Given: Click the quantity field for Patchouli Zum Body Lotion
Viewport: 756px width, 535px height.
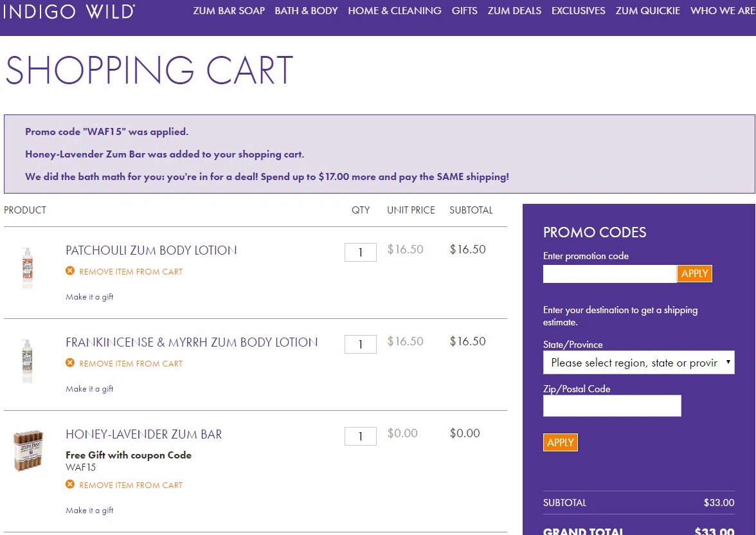Looking at the screenshot, I should (x=360, y=252).
